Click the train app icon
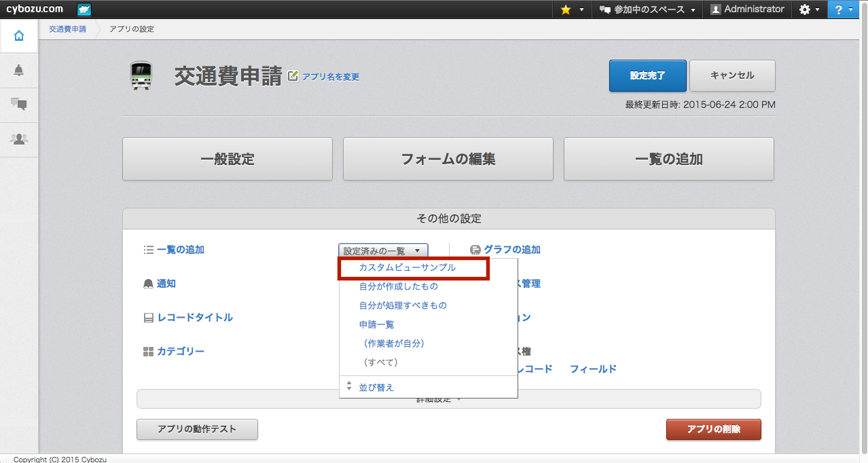This screenshot has height=463, width=868. 141,76
